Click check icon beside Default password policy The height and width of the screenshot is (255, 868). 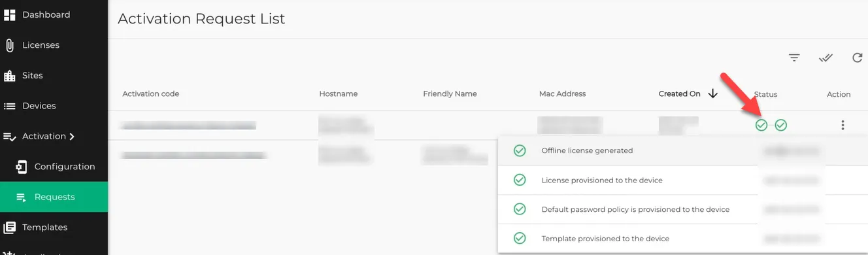point(520,209)
